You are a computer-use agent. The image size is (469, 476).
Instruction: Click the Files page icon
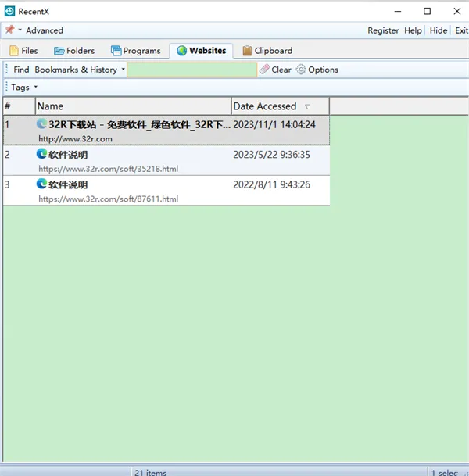point(13,51)
